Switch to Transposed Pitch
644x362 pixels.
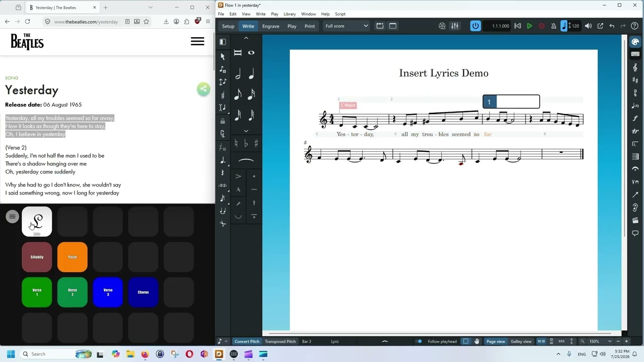coord(280,341)
